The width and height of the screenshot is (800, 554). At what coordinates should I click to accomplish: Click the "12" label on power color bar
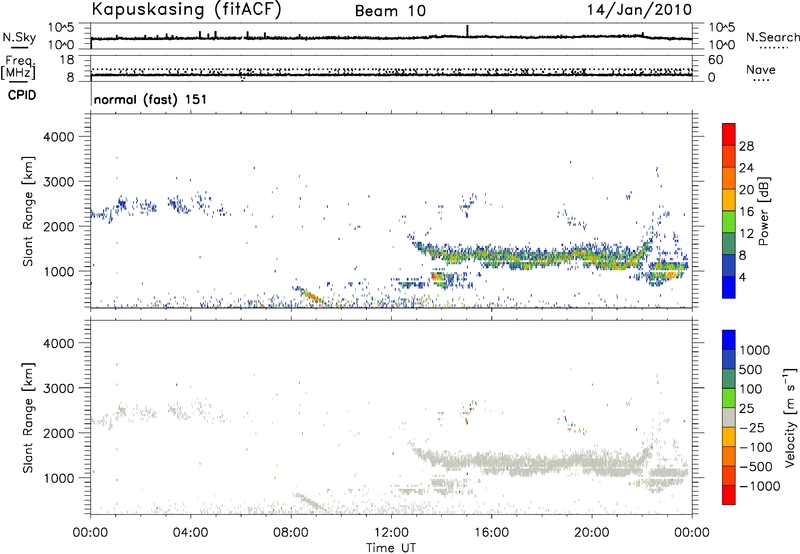pos(746,234)
